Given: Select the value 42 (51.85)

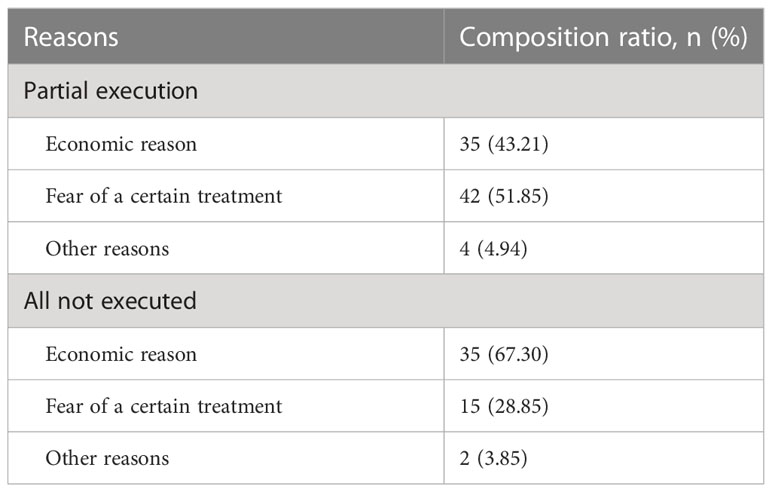Looking at the screenshot, I should coord(504,196).
